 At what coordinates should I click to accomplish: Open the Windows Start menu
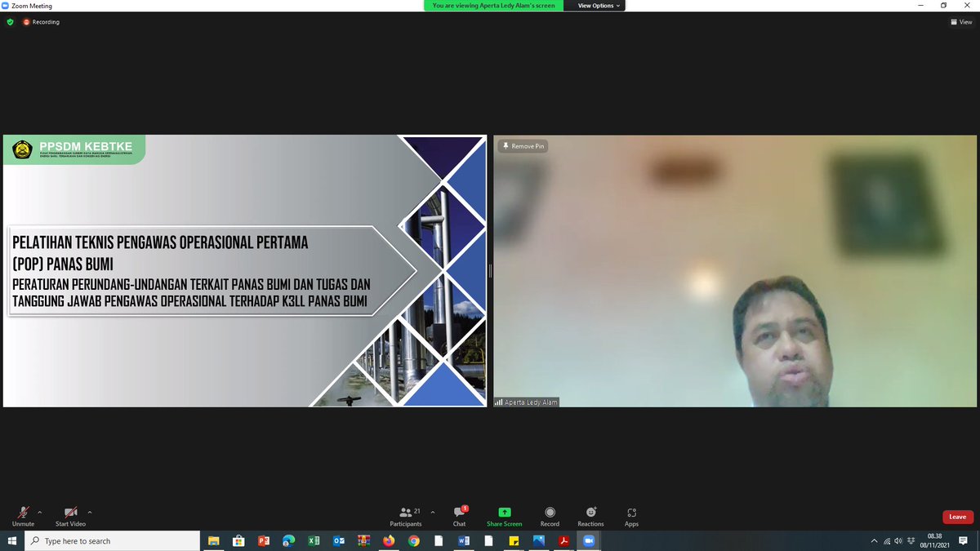pyautogui.click(x=12, y=541)
